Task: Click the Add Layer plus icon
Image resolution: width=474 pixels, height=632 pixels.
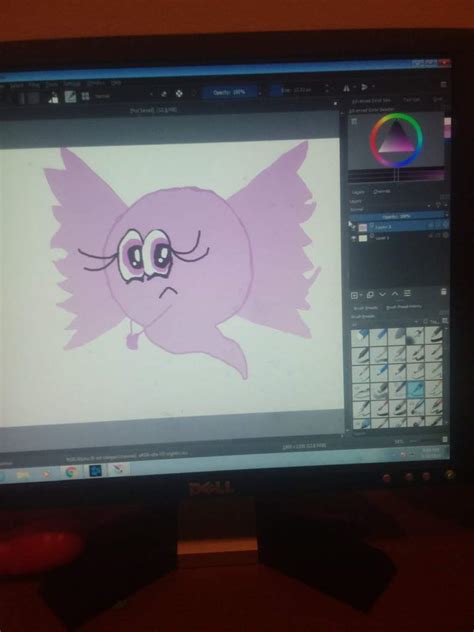Action: [x=354, y=295]
